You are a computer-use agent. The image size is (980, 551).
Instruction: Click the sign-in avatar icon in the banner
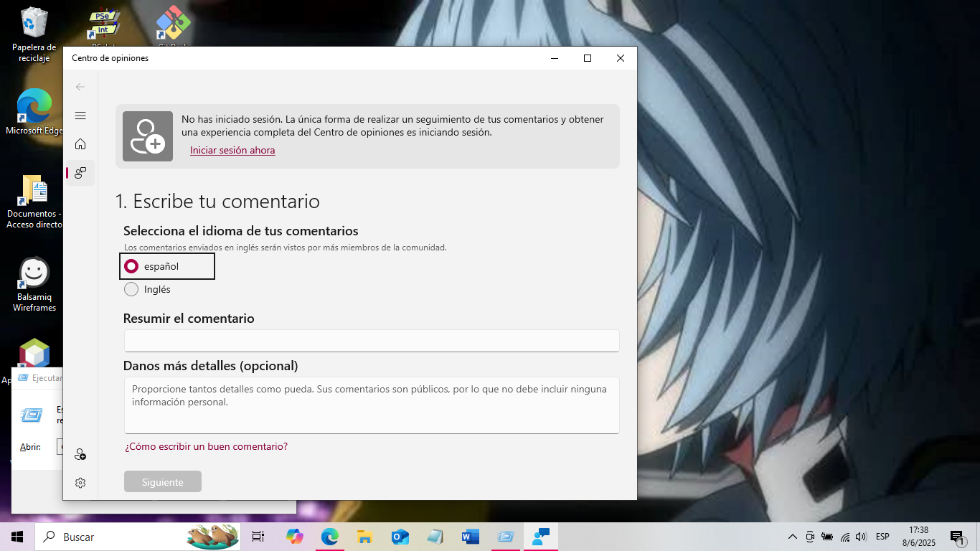coord(148,136)
